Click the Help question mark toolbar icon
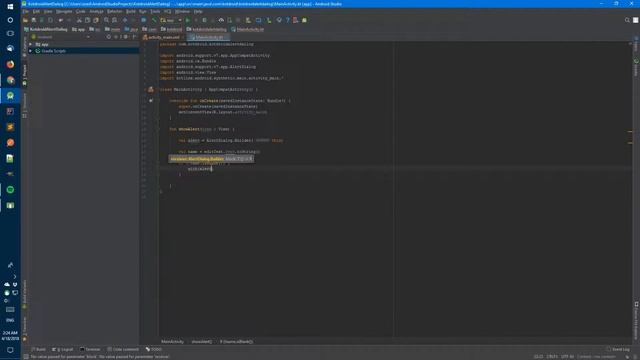The height and width of the screenshot is (360, 640). click(x=287, y=20)
